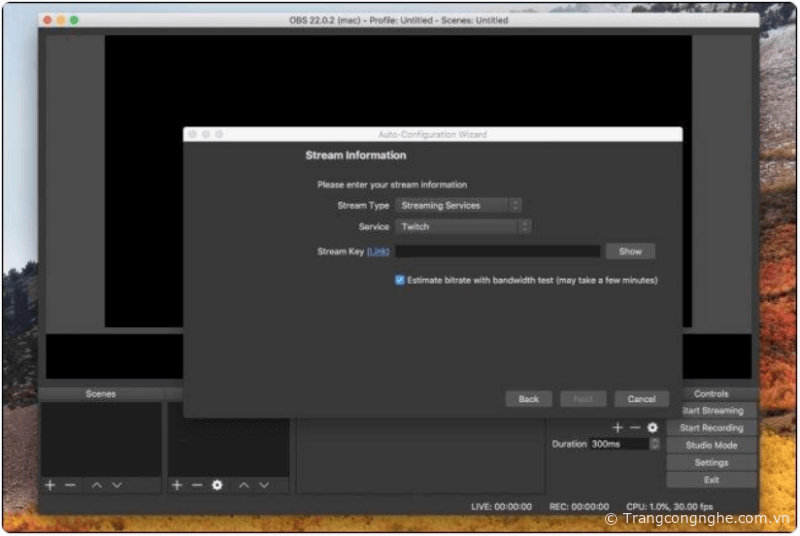
Task: Go Back in the configuration wizard
Action: pos(529,399)
